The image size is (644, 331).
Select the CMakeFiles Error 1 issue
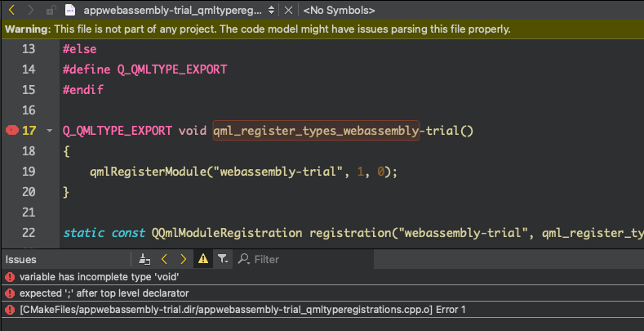[x=322, y=309]
